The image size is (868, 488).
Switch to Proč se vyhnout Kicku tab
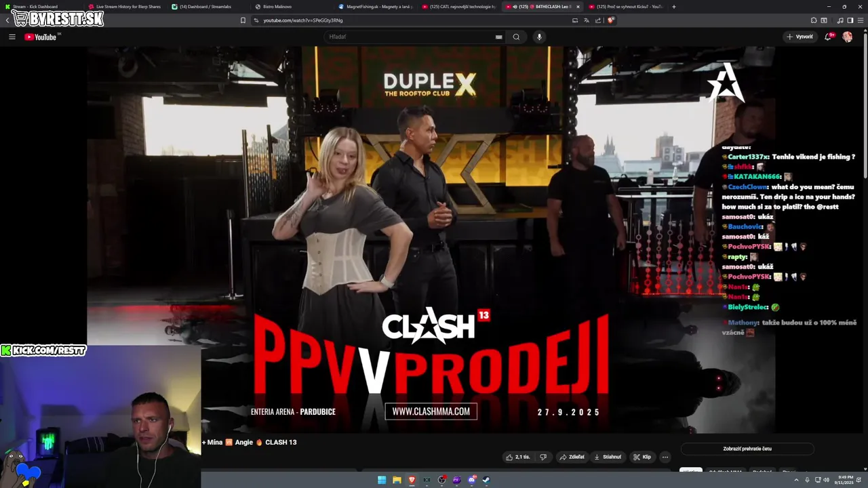tap(627, 7)
